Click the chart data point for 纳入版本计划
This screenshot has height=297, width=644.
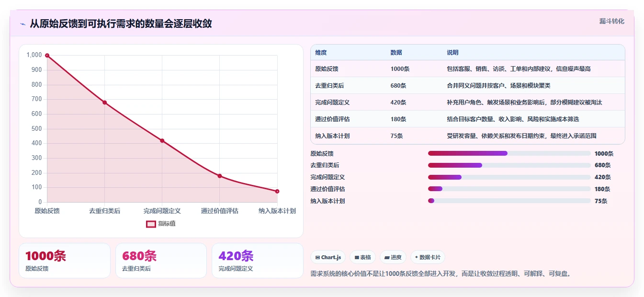tap(277, 191)
